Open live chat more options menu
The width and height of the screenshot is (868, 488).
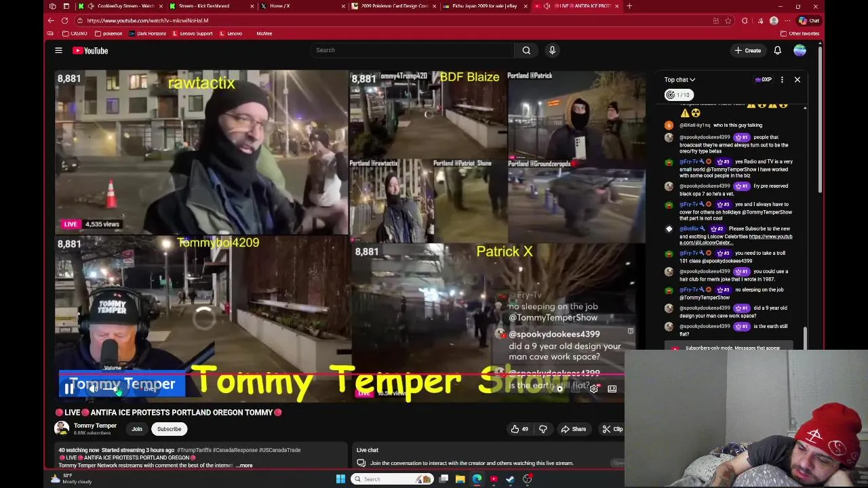(782, 80)
